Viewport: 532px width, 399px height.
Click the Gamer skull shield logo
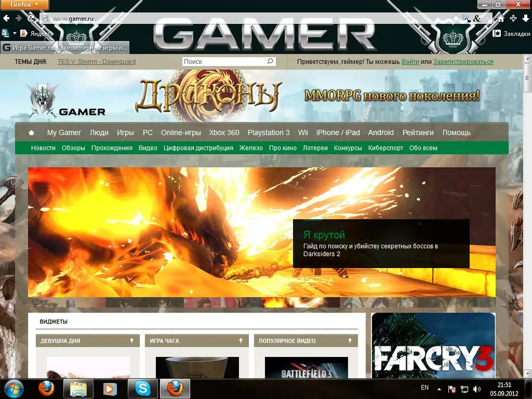coord(43,100)
